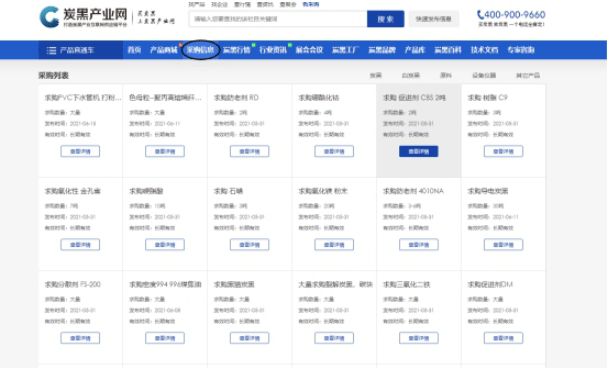View details for the 求购促进剂DM card
Image resolution: width=612 pixels, height=372 pixels.
pos(503,338)
